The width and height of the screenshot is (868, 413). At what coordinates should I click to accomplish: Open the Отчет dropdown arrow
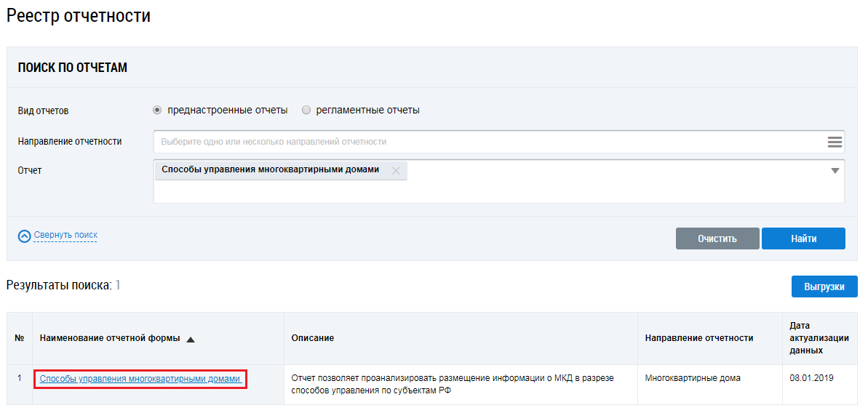835,171
